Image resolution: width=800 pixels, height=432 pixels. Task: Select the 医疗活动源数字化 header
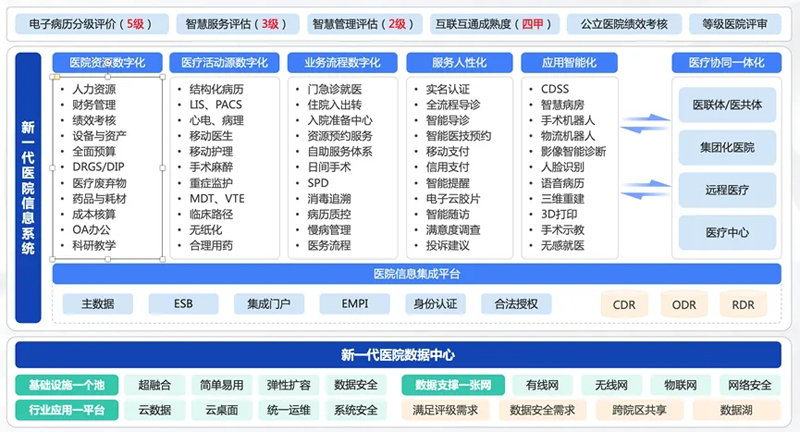225,62
